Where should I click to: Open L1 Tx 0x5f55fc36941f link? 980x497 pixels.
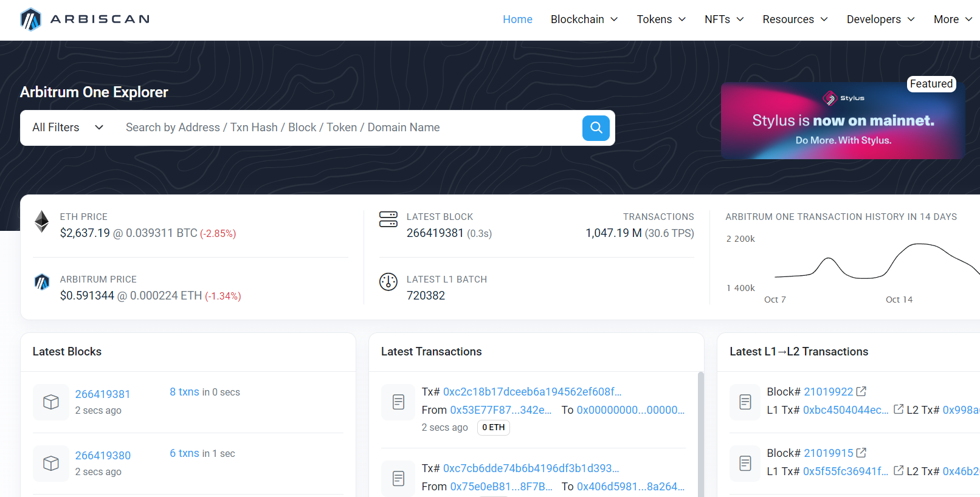pos(846,471)
